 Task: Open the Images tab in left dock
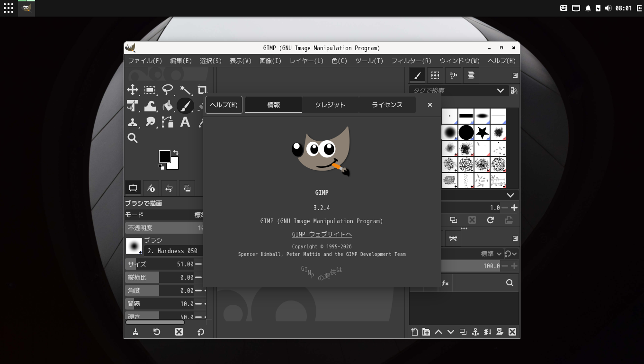187,188
